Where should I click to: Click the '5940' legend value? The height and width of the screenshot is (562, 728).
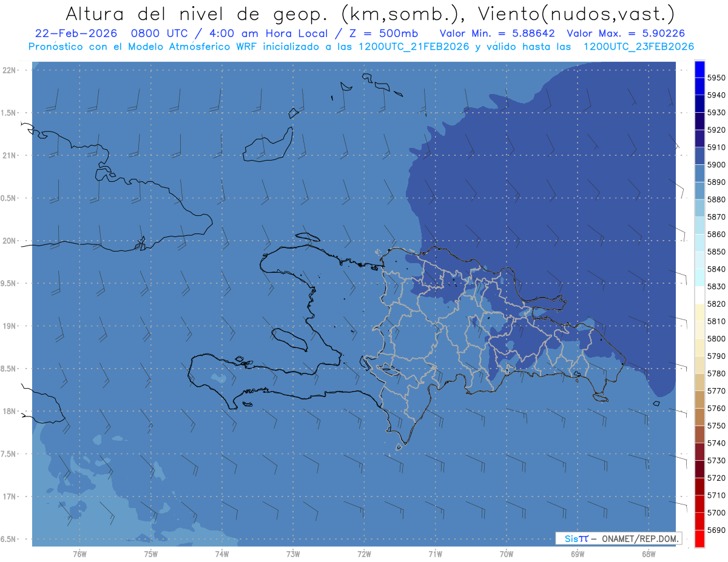[716, 95]
